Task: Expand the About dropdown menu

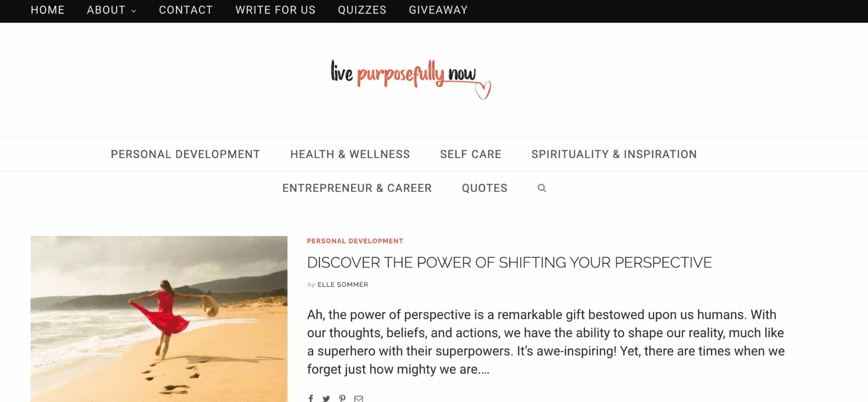Action: (111, 10)
